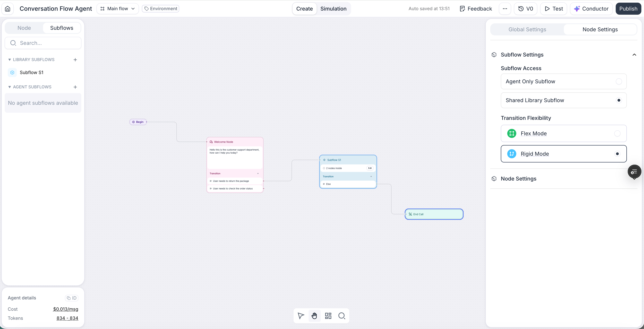Open the auto-layout grid tool

(x=328, y=316)
